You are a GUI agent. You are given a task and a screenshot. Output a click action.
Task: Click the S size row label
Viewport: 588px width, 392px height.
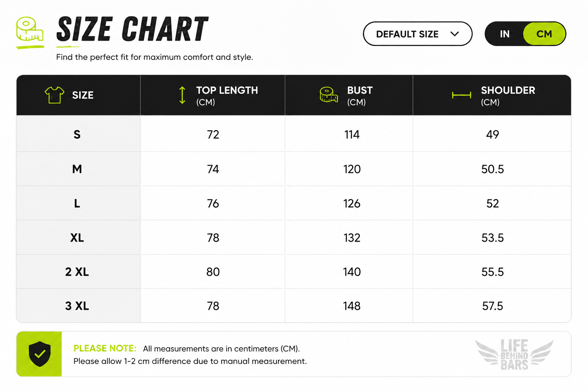[77, 135]
